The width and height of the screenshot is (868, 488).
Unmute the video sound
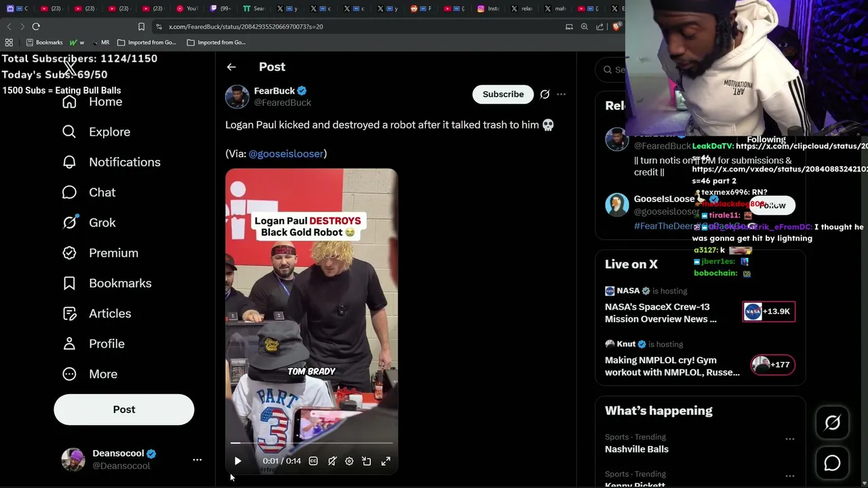(x=332, y=461)
